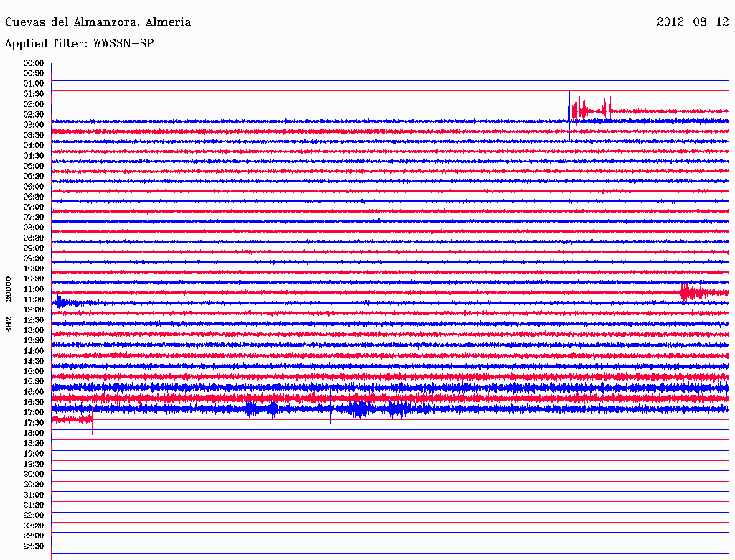
Task: Click the 18:00 time label
Action: coord(34,433)
